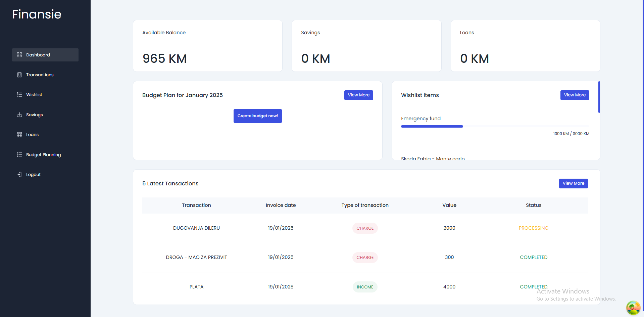644x317 pixels.
Task: Open Budget Planning from the sidebar icon
Action: pos(19,154)
